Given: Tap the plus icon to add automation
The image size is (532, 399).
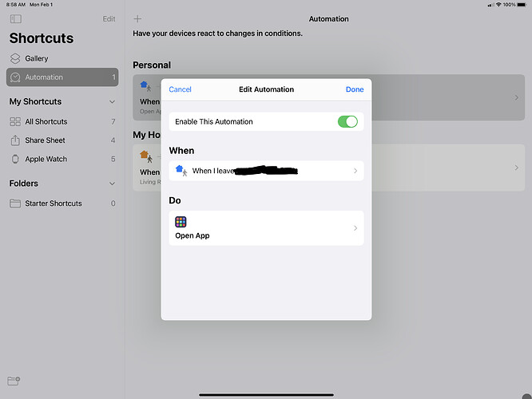Looking at the screenshot, I should (137, 18).
